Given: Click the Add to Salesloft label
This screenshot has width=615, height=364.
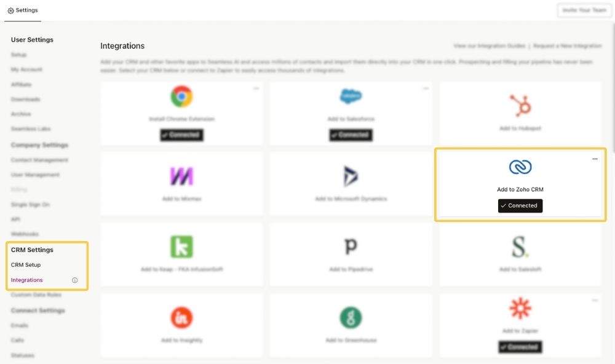Looking at the screenshot, I should click(520, 269).
